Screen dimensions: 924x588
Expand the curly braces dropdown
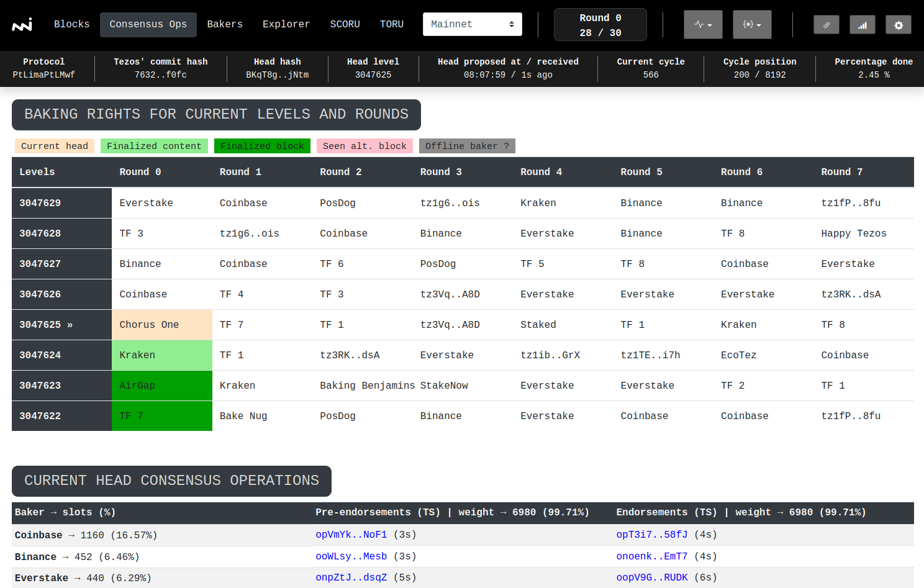[752, 25]
